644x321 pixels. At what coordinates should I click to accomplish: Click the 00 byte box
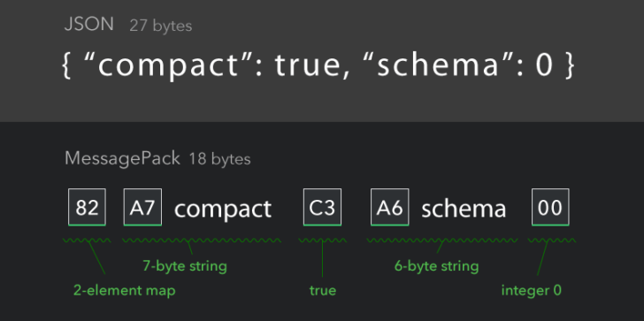click(x=550, y=207)
